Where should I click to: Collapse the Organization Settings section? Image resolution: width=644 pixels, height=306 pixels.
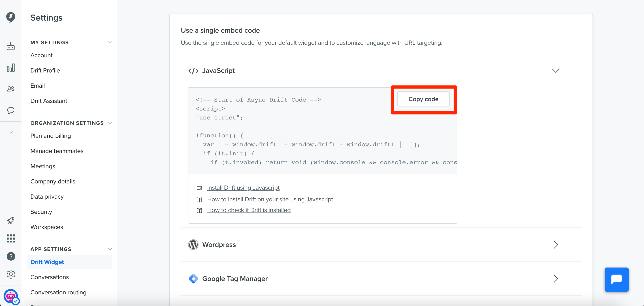[110, 123]
